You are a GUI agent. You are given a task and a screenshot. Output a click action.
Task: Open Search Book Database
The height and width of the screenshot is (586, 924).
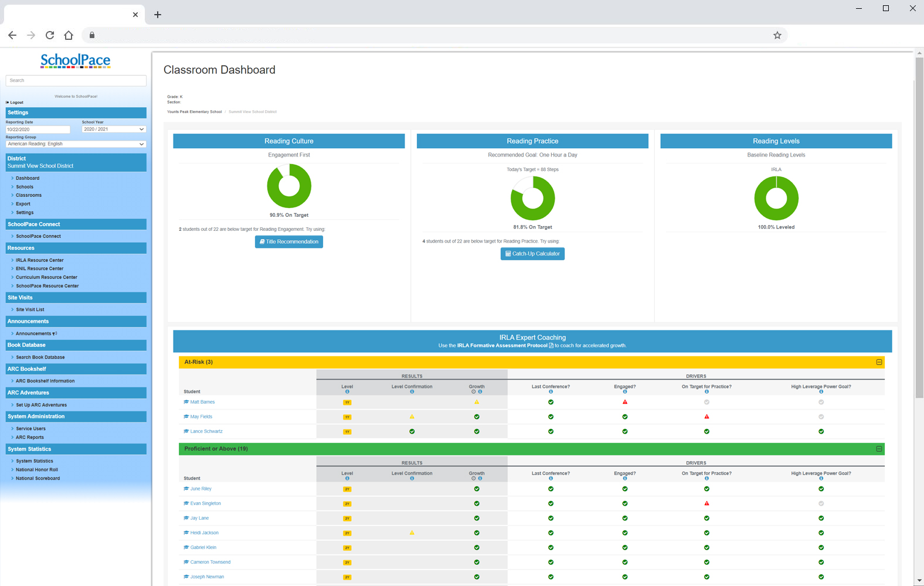[x=40, y=357]
